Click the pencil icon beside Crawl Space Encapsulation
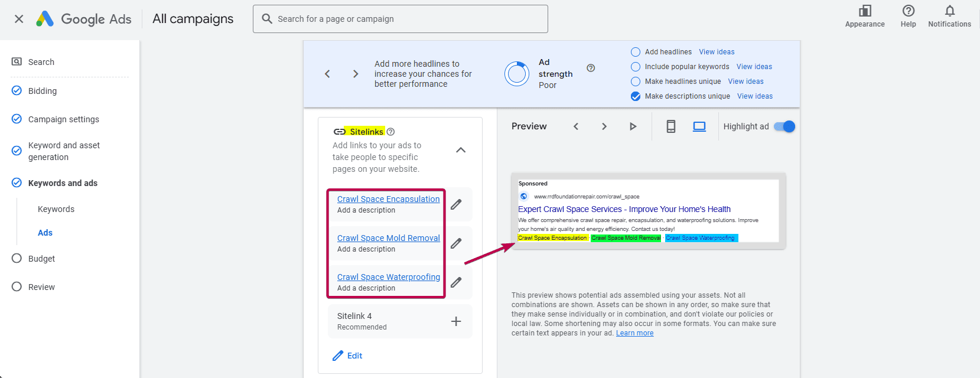Screen dimensions: 980x378 tap(456, 204)
